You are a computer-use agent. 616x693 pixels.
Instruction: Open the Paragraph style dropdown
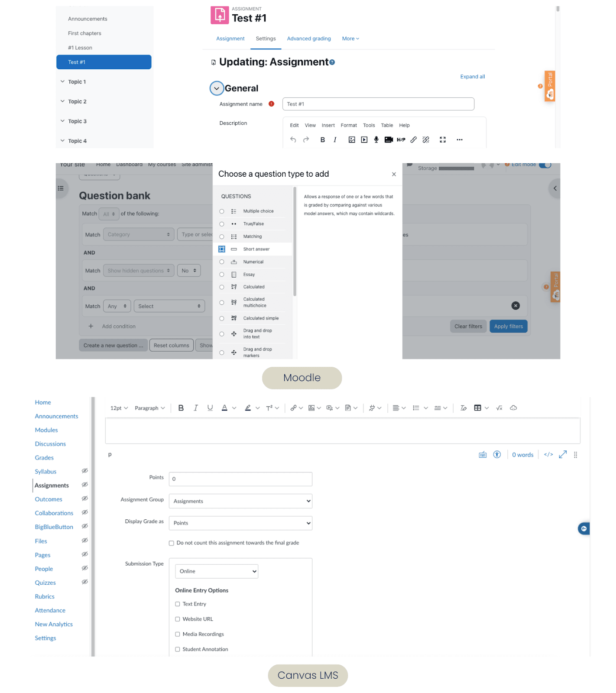coord(150,408)
